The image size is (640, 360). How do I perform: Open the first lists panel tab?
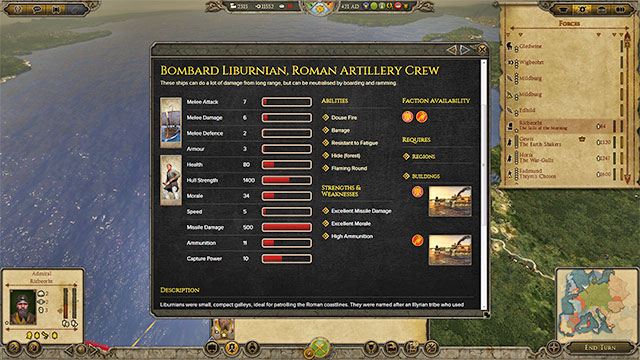[x=563, y=9]
